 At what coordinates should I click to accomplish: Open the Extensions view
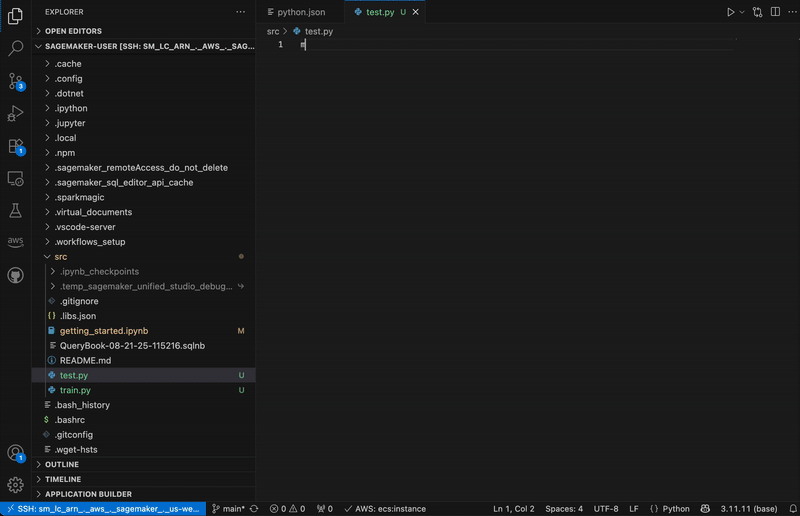(15, 146)
